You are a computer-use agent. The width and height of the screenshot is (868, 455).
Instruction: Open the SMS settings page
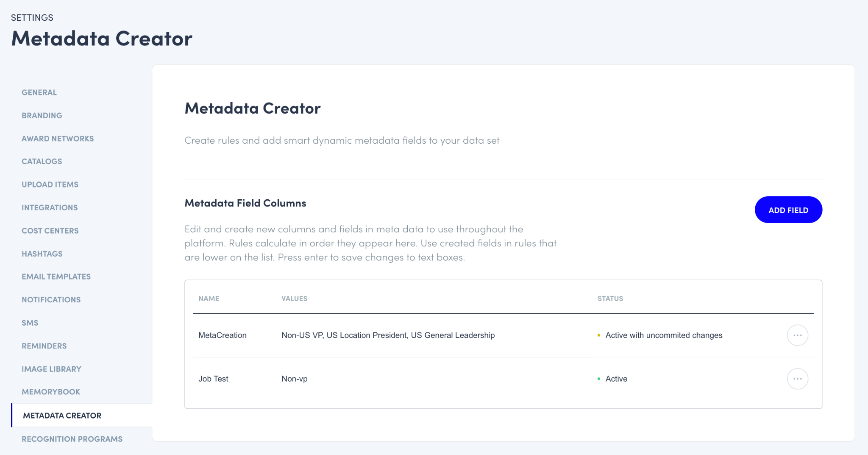(x=30, y=323)
